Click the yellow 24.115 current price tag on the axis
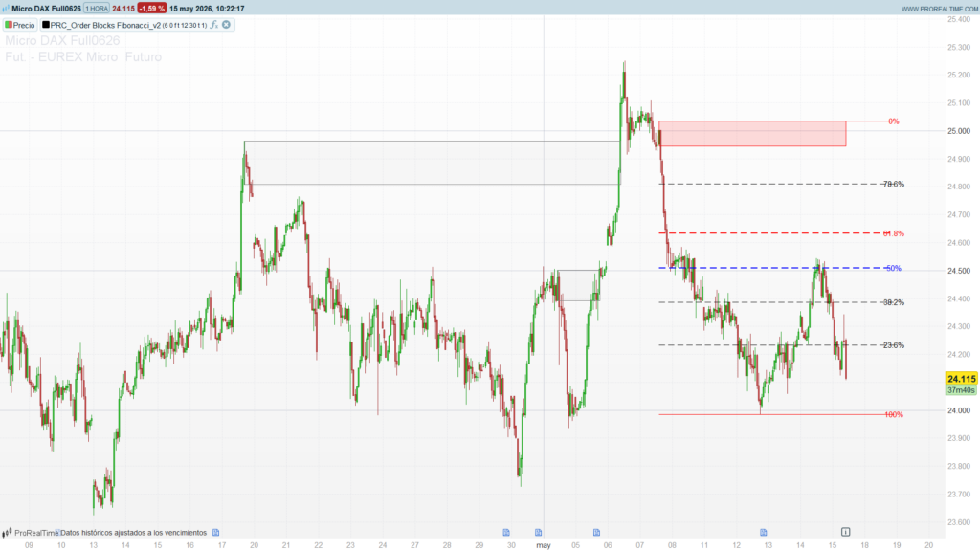The height and width of the screenshot is (551, 980). pyautogui.click(x=961, y=379)
